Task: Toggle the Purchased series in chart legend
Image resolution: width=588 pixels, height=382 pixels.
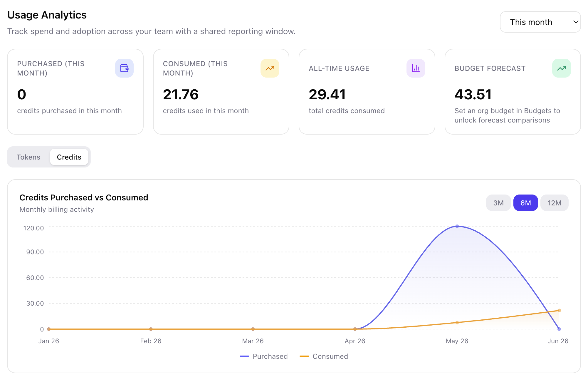Action: (264, 356)
